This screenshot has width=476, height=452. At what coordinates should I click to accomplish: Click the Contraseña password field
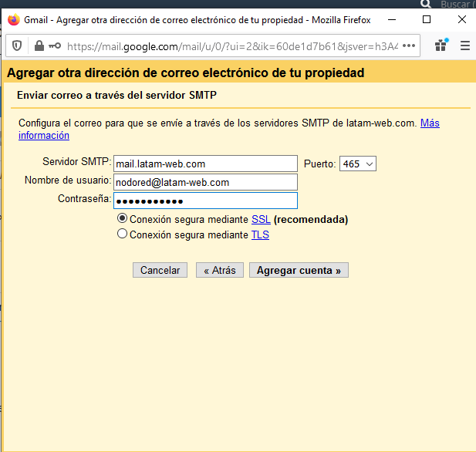click(x=205, y=201)
